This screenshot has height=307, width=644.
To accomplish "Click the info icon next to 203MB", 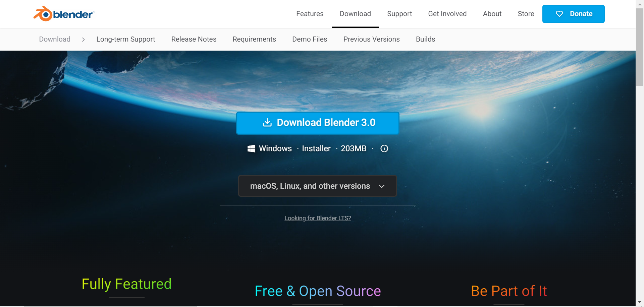I will [384, 148].
